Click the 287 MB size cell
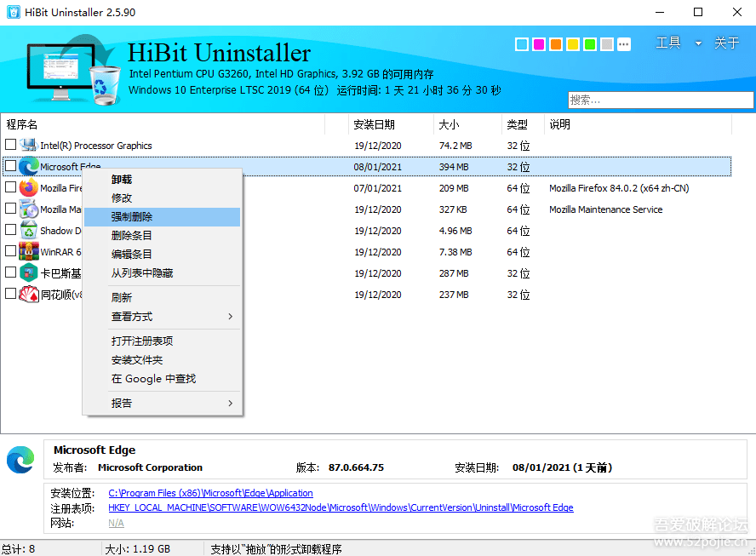 454,273
